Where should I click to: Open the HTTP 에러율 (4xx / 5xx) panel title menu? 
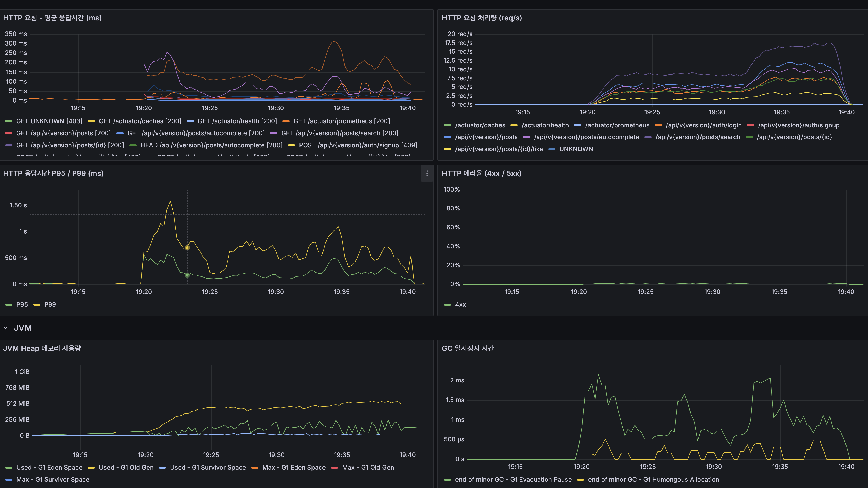click(x=482, y=174)
